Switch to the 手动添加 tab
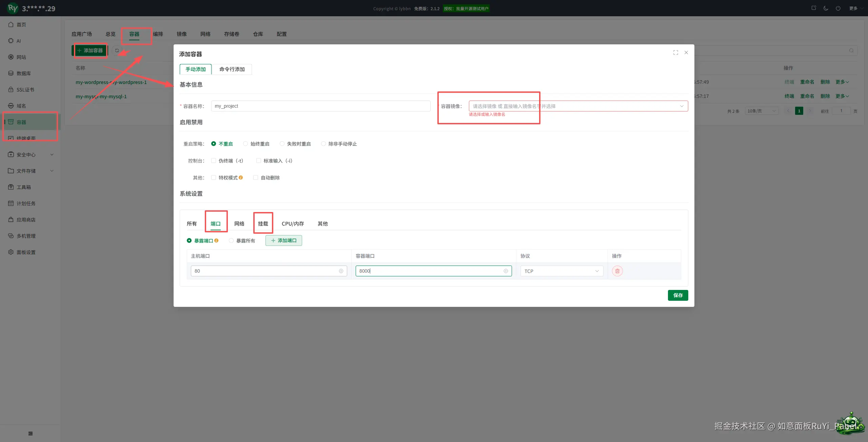 coord(196,69)
